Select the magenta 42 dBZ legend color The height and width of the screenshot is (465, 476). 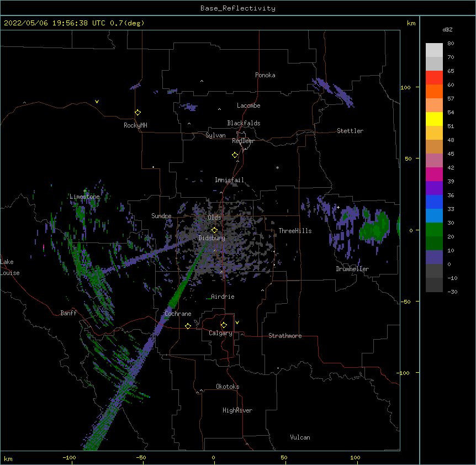tap(434, 174)
